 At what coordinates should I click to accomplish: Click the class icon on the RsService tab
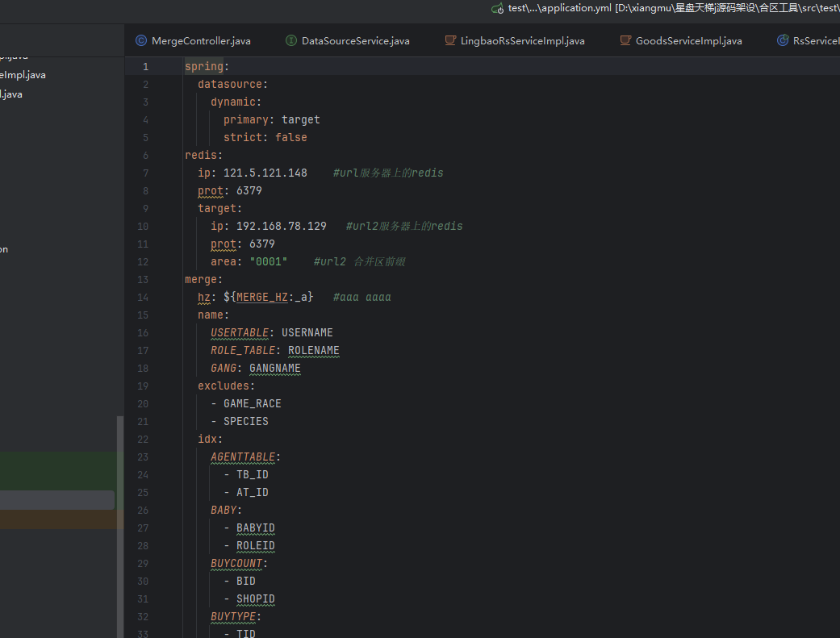point(783,40)
